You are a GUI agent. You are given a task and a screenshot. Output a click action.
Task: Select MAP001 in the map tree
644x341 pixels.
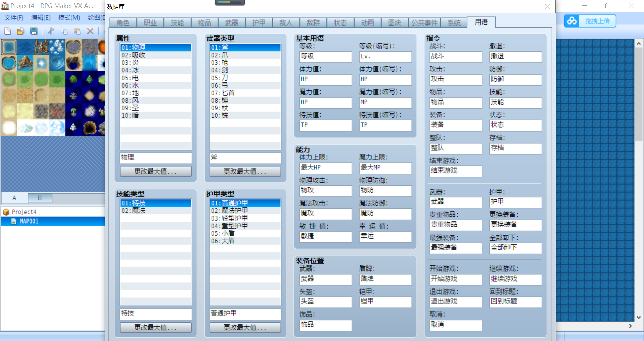(x=29, y=221)
